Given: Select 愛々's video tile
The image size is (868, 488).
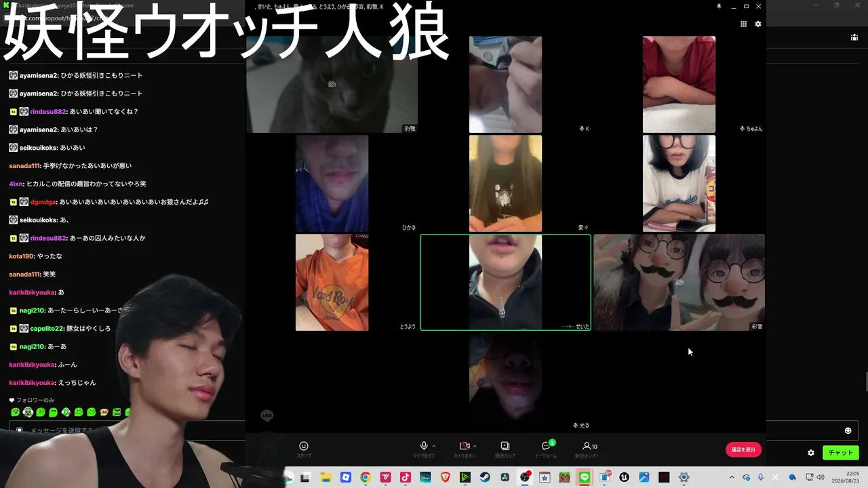Looking at the screenshot, I should [505, 183].
